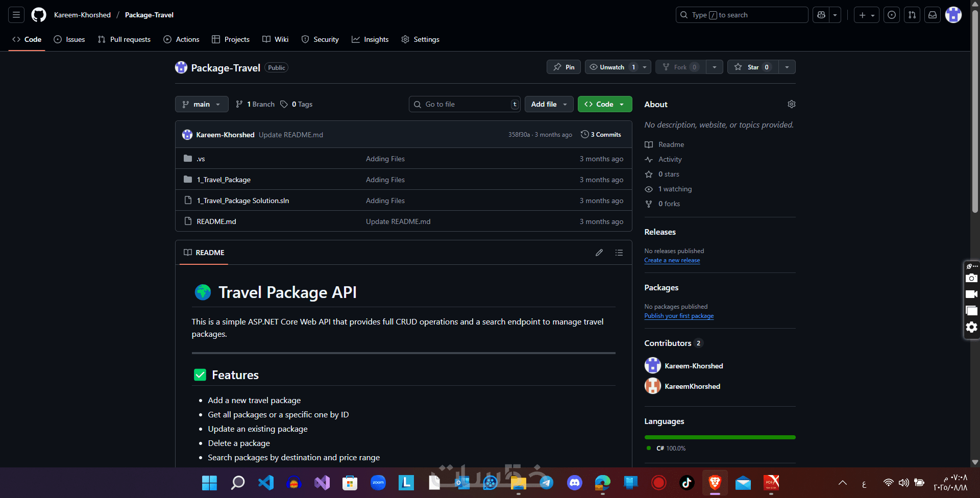Click the camera screenshot icon in side widget
The height and width of the screenshot is (498, 980).
pos(972,278)
